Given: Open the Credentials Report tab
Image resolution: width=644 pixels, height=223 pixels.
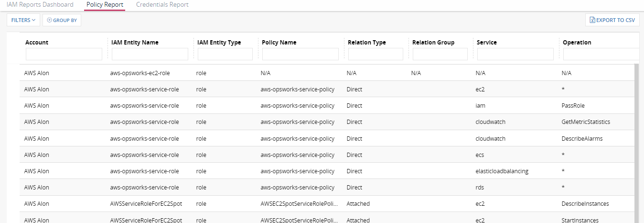Looking at the screenshot, I should (x=162, y=5).
